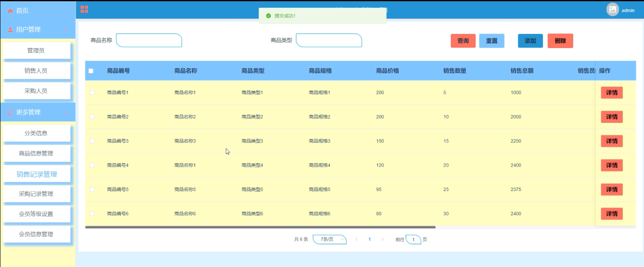Click the horizontal table scrollbar
The width and height of the screenshot is (644, 267).
pyautogui.click(x=260, y=227)
